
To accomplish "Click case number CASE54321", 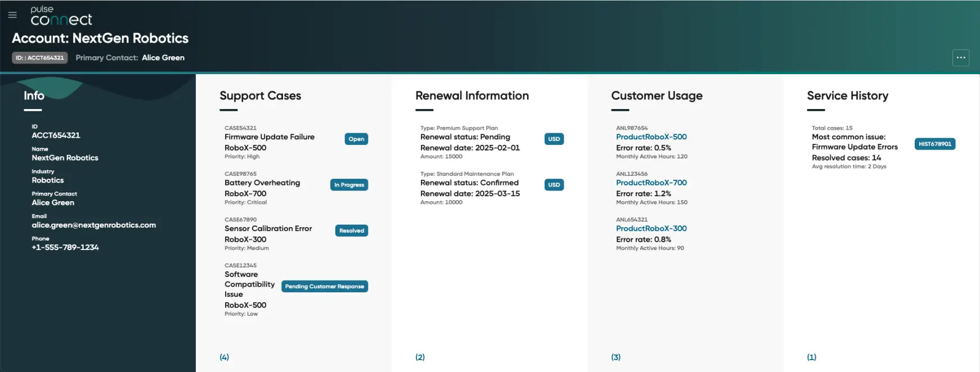I will (240, 128).
